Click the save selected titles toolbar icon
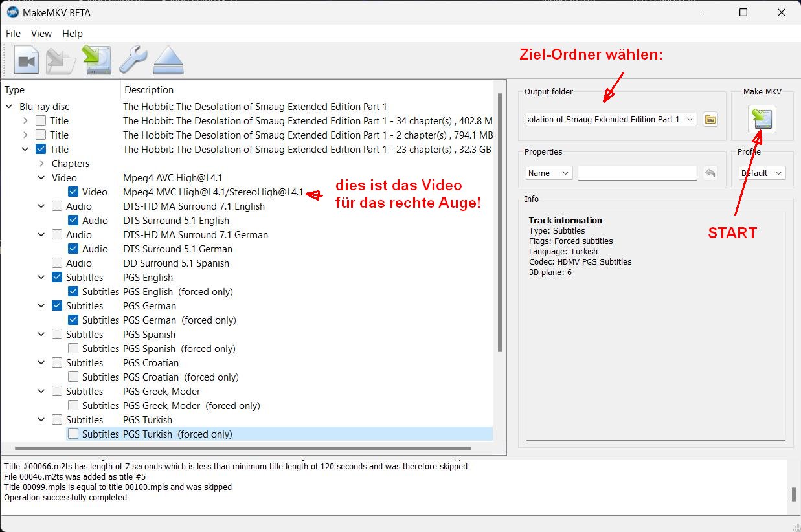 pyautogui.click(x=96, y=60)
